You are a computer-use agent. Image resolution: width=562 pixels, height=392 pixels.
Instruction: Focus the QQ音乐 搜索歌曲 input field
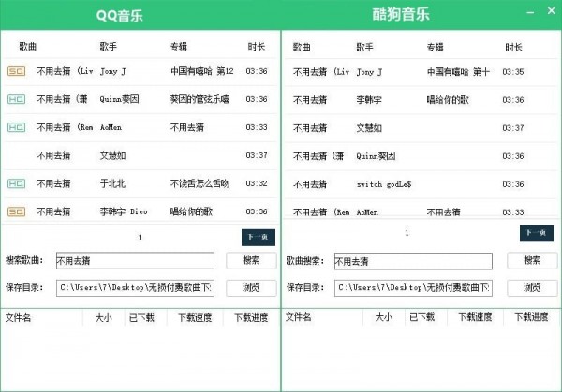click(135, 261)
